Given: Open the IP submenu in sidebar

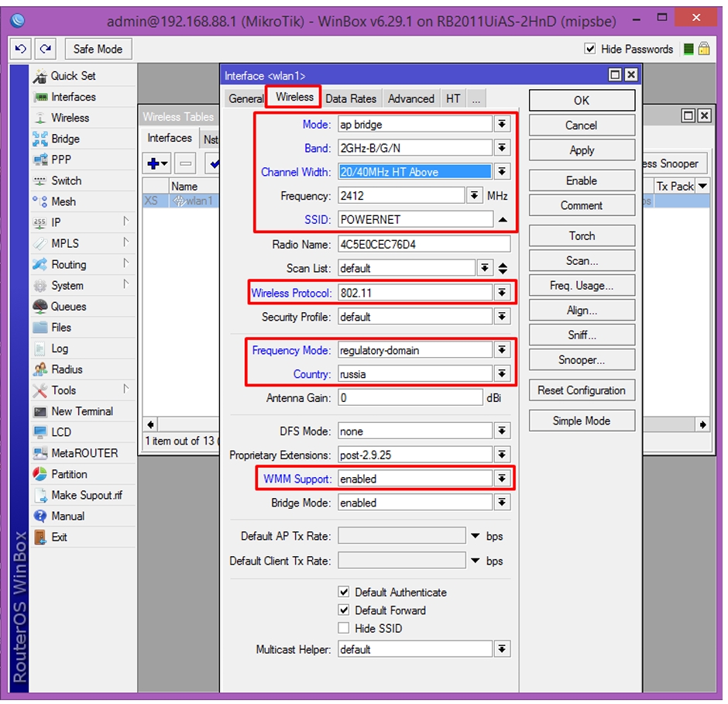Looking at the screenshot, I should pyautogui.click(x=84, y=222).
